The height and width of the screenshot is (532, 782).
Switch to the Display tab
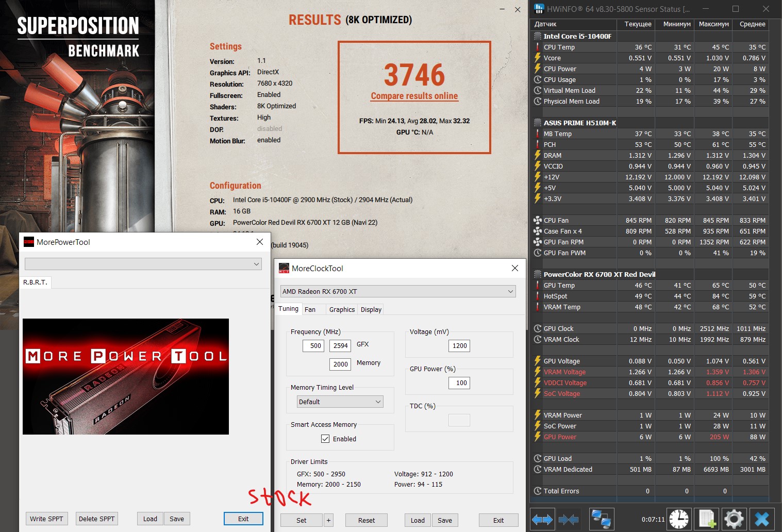(371, 309)
